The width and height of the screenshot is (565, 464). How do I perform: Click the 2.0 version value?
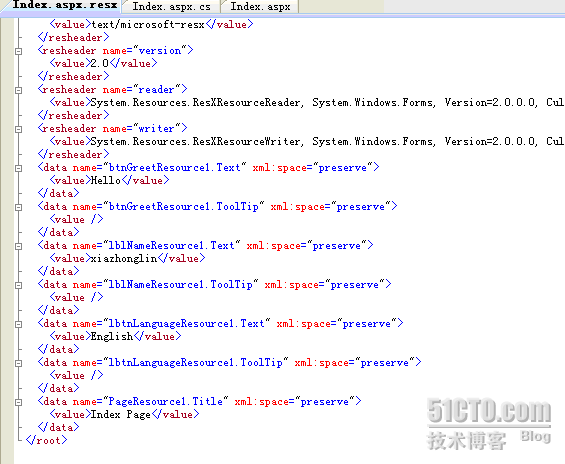pyautogui.click(x=99, y=63)
